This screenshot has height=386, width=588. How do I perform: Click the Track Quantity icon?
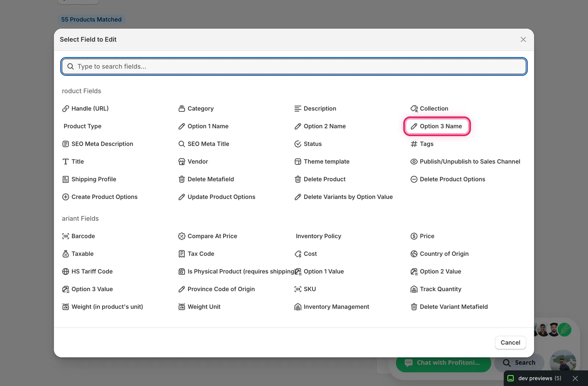414,289
